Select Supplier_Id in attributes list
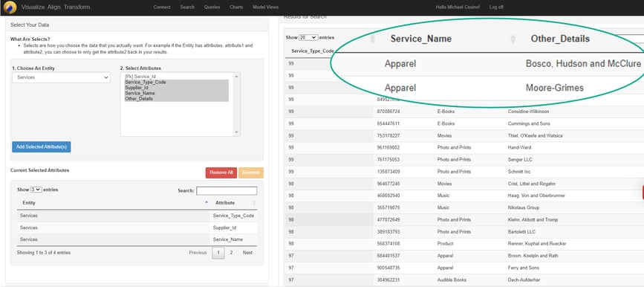 point(177,88)
